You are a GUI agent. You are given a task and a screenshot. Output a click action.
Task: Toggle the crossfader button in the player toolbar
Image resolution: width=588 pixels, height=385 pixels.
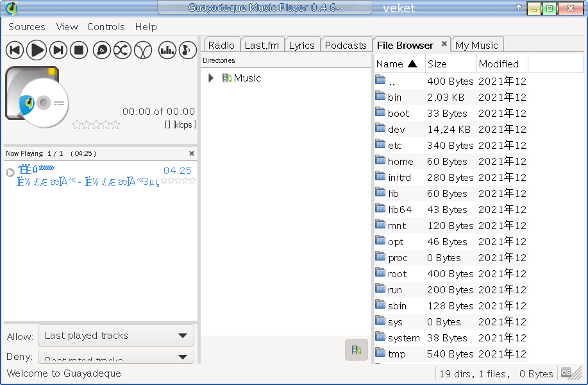coord(143,50)
